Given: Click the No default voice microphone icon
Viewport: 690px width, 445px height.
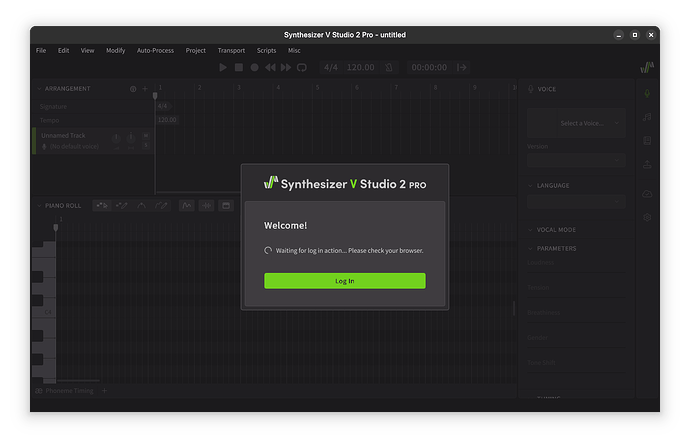Looking at the screenshot, I should [x=44, y=147].
